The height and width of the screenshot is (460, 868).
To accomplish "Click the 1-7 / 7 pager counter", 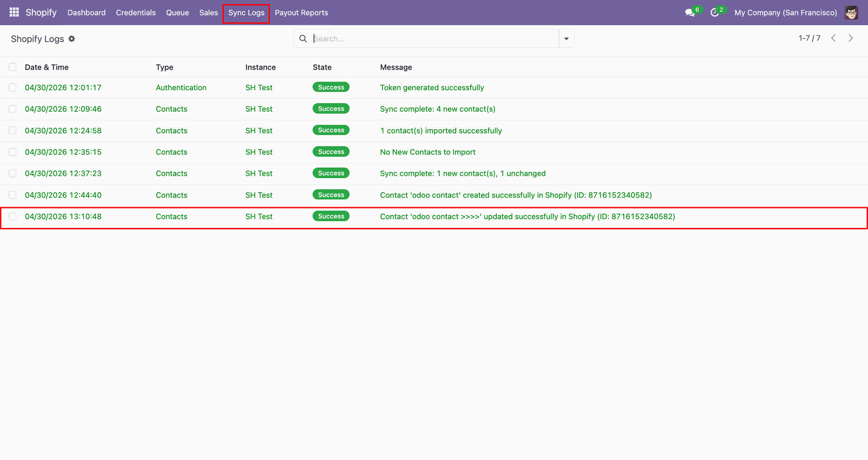I will coord(809,38).
